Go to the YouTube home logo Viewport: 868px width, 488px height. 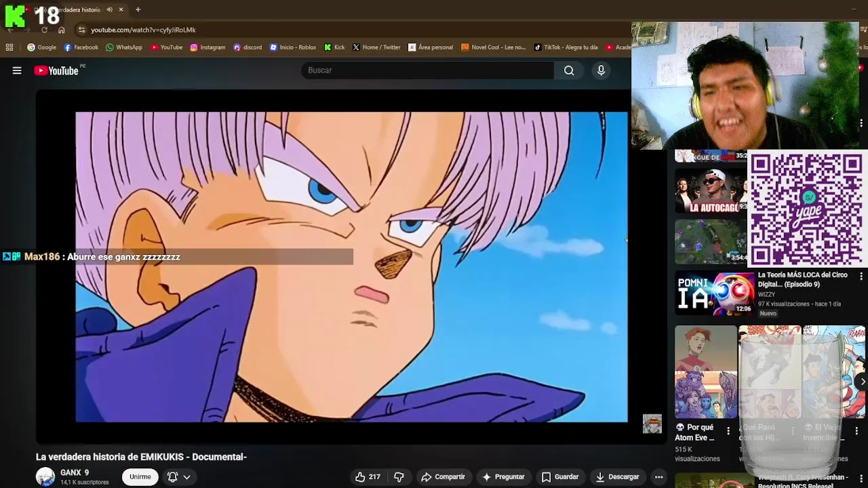(56, 70)
